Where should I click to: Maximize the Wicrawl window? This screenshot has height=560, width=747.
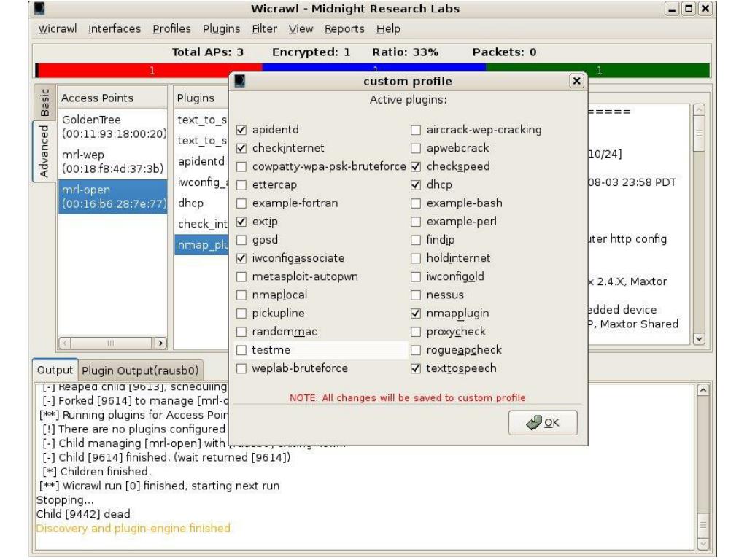click(x=689, y=8)
